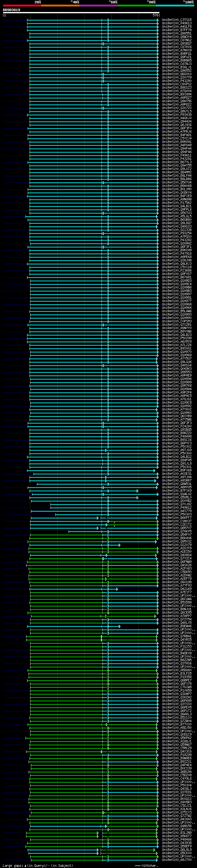Open hit UniRef100_Q8W3Y4
The image size is (197, 868).
[177, 37]
